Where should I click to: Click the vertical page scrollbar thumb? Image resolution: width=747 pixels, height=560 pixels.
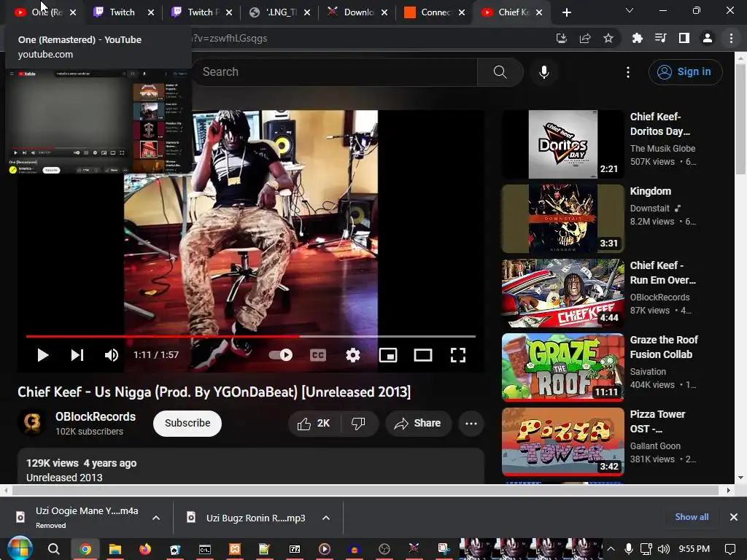pos(741,119)
